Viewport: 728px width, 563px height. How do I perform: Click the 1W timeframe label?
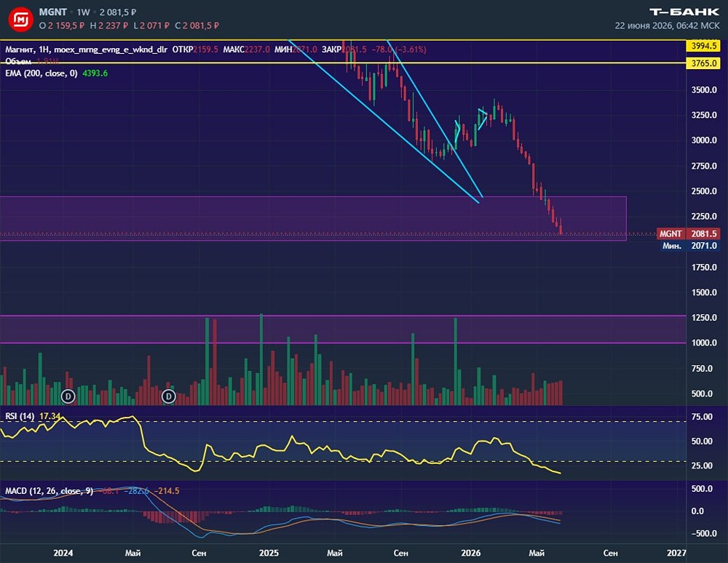[83, 12]
